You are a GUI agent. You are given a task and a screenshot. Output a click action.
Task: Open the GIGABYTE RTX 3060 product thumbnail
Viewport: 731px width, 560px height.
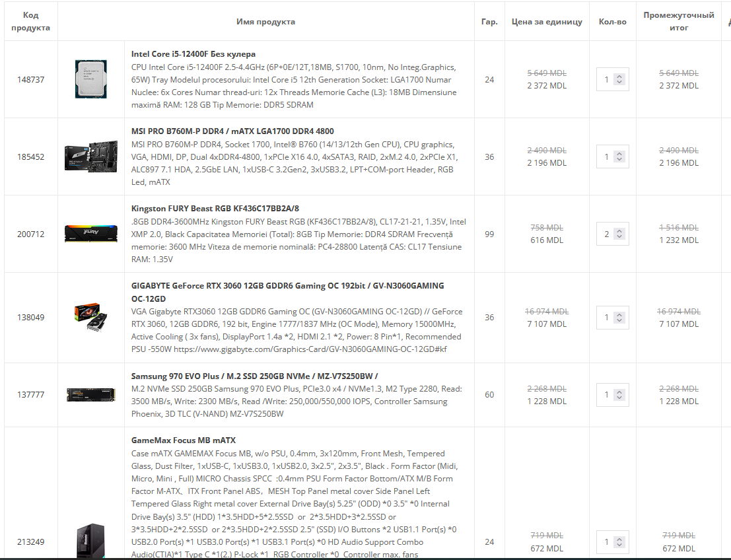click(91, 318)
